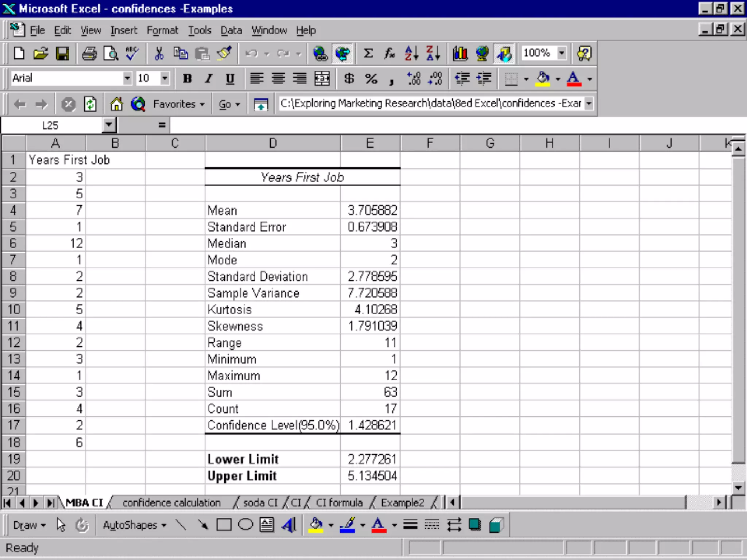Viewport: 747px width, 560px height.
Task: Apply Currency Style dollar icon
Action: 349,78
